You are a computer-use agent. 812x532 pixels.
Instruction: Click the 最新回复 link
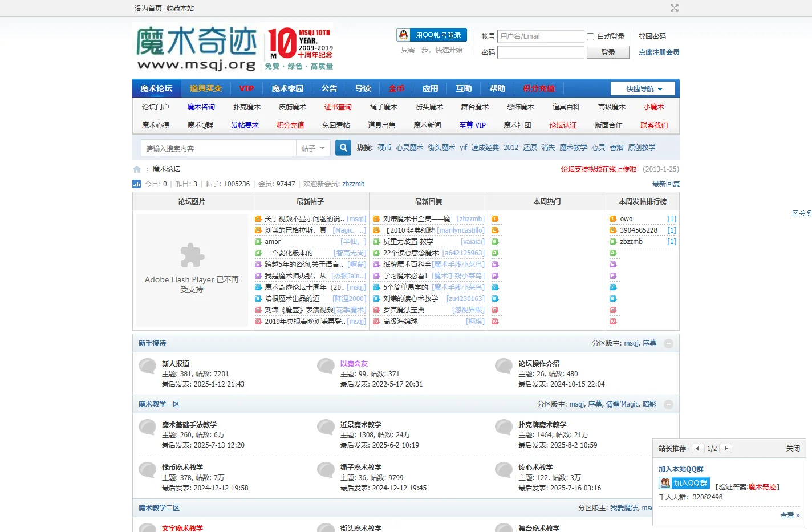(x=666, y=184)
